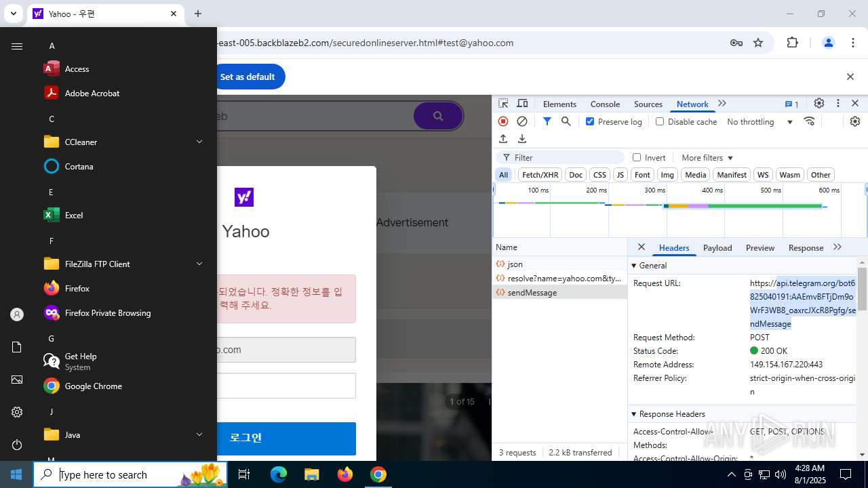This screenshot has width=868, height=488.
Task: Select resolve?name=yahoo.com request
Action: [560, 279]
